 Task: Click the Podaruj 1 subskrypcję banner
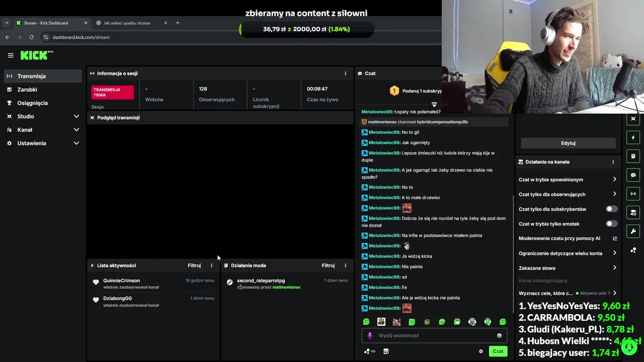(416, 91)
